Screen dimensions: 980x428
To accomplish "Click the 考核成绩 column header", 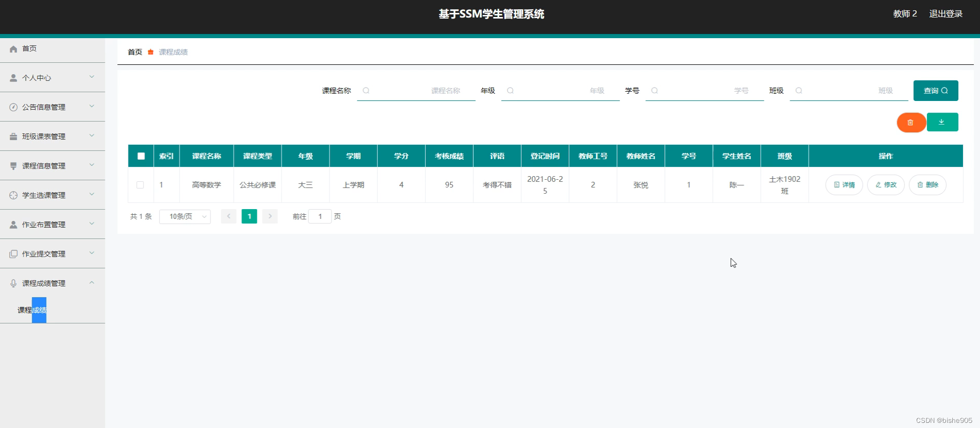I will [449, 156].
